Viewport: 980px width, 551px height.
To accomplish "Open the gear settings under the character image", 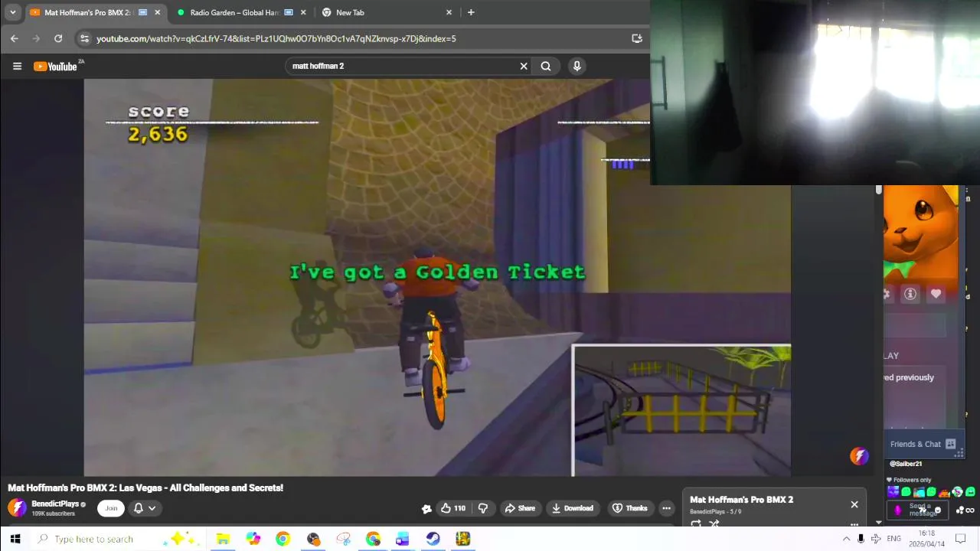I will [887, 294].
